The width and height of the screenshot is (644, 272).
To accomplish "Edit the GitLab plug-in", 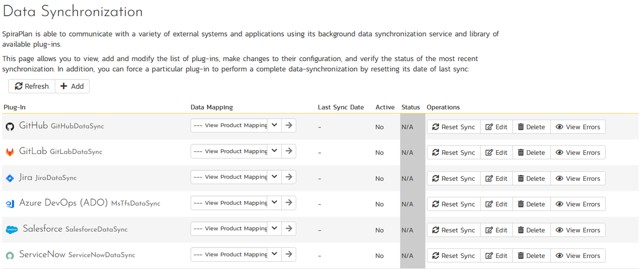I will [x=496, y=153].
